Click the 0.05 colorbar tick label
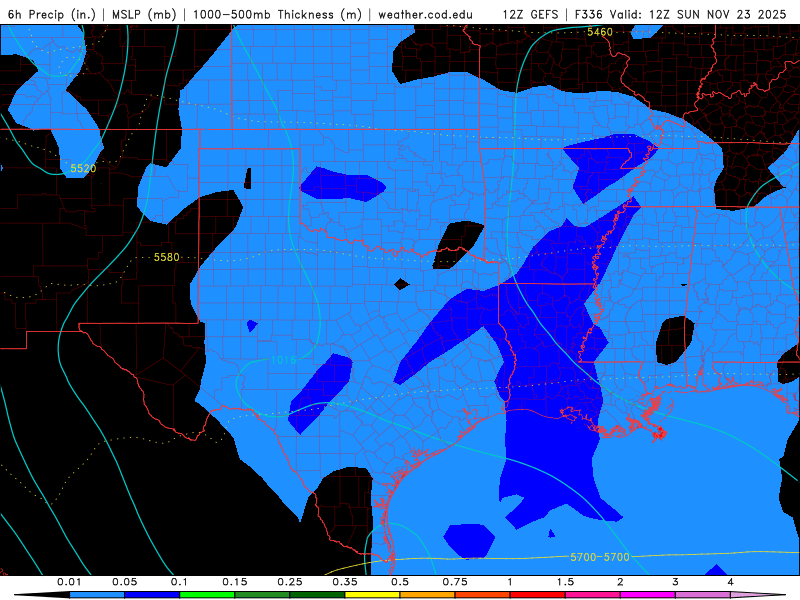The height and width of the screenshot is (600, 800). click(x=124, y=582)
